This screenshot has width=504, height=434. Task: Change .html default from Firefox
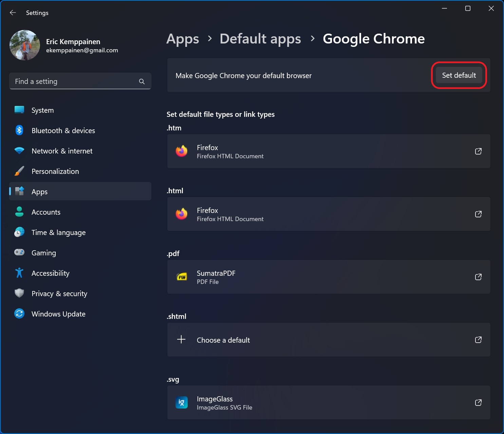click(x=329, y=214)
